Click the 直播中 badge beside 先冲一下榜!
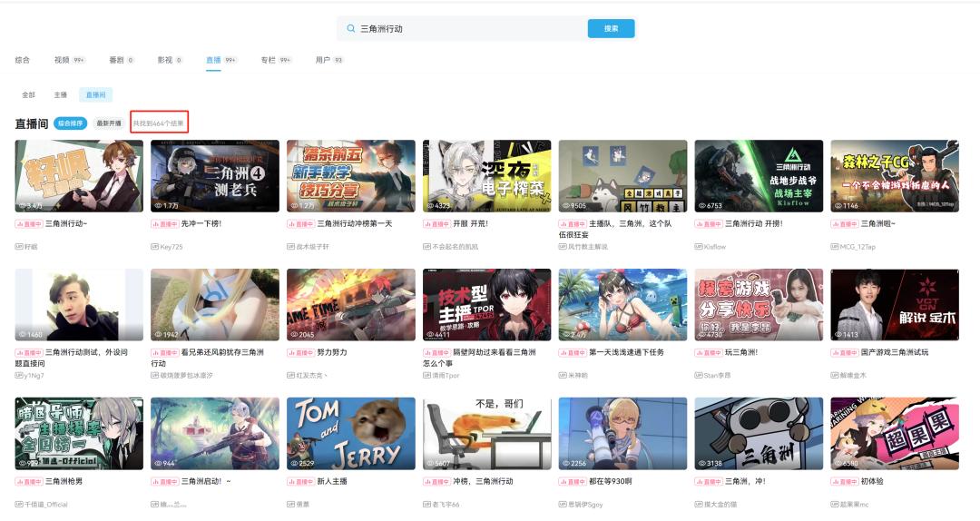The width and height of the screenshot is (980, 521). pyautogui.click(x=164, y=223)
